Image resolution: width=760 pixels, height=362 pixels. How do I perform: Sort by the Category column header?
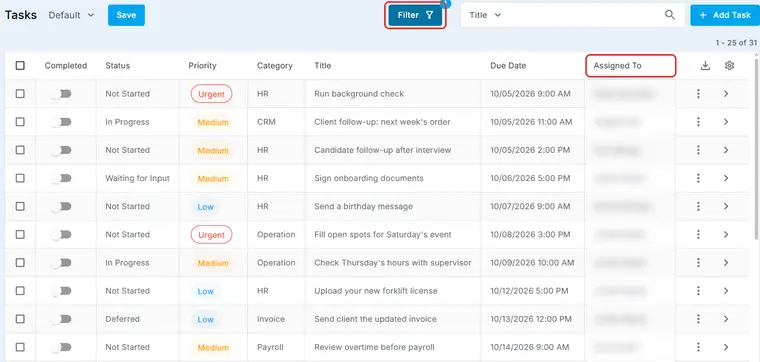coord(275,65)
